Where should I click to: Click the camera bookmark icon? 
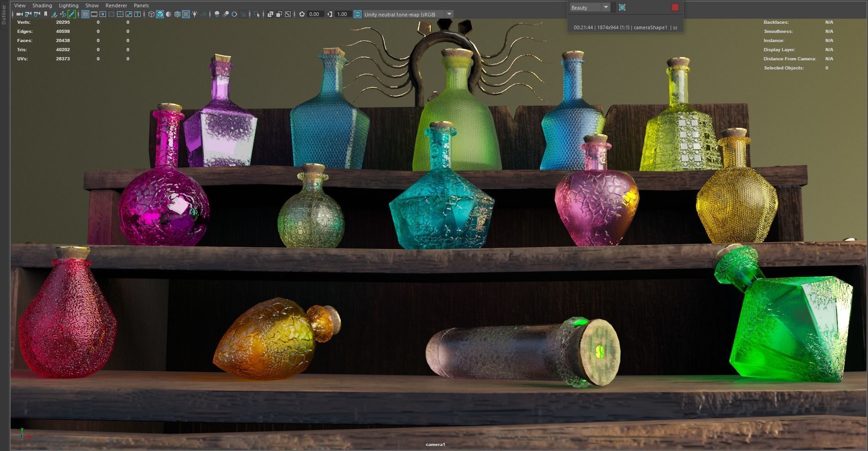pyautogui.click(x=45, y=14)
